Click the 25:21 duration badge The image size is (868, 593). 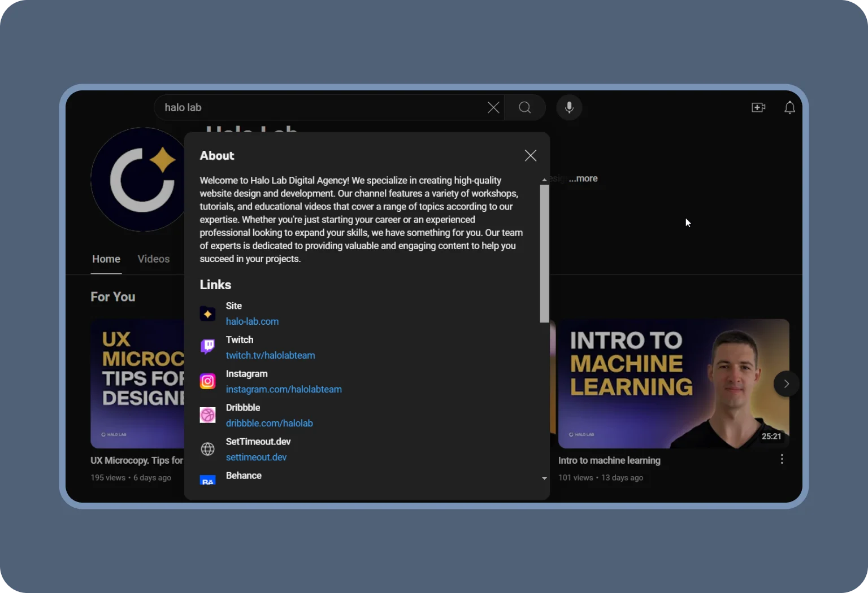click(x=771, y=436)
